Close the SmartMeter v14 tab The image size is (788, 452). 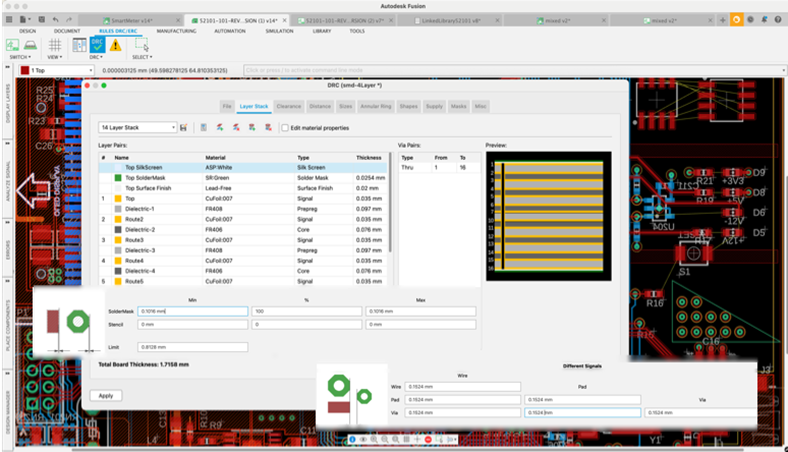point(178,21)
